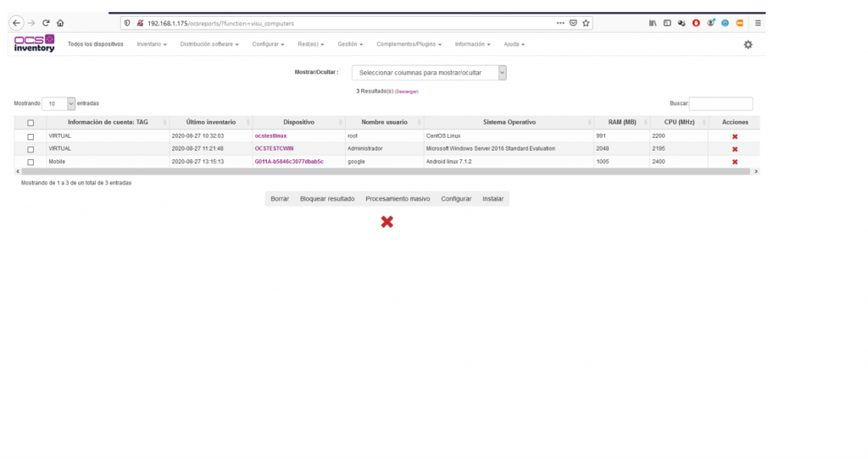Sort by Sistema Operativo column

pyautogui.click(x=509, y=122)
